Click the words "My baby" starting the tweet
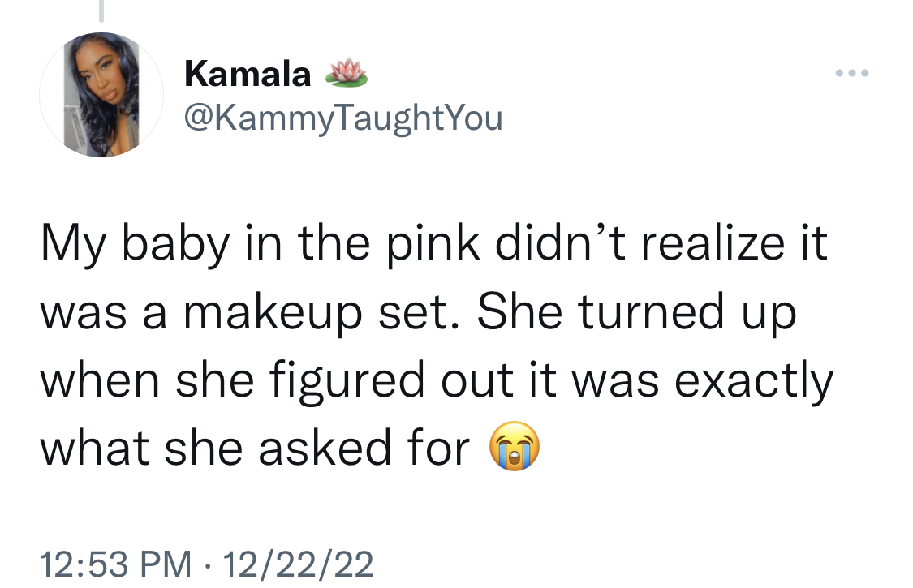The image size is (913, 588). (x=135, y=244)
